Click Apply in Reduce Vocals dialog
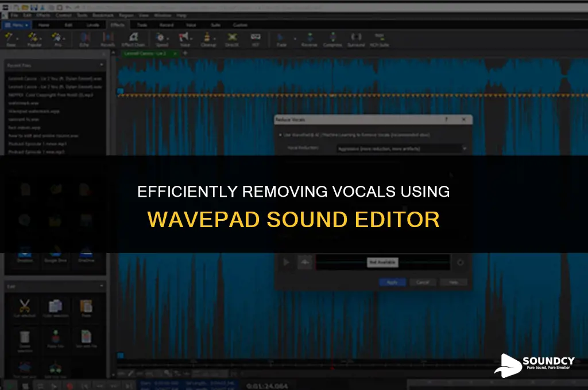Viewport: 588px width, 390px height. pyautogui.click(x=392, y=282)
